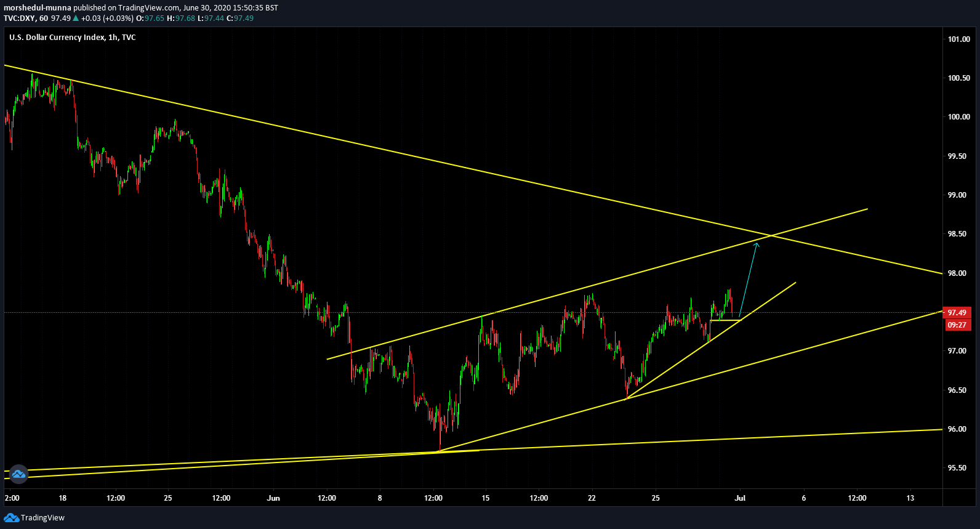Click the 100.50 price axis label

pos(959,78)
